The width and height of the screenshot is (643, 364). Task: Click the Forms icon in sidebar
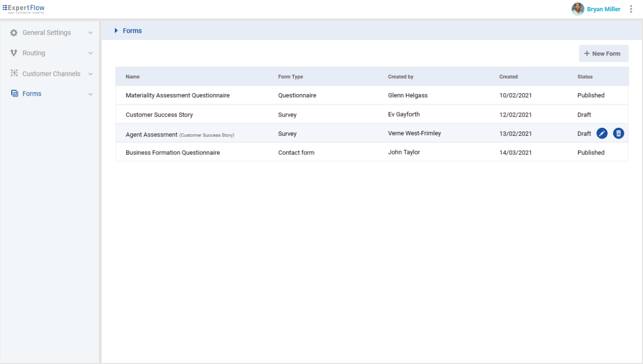pos(14,94)
